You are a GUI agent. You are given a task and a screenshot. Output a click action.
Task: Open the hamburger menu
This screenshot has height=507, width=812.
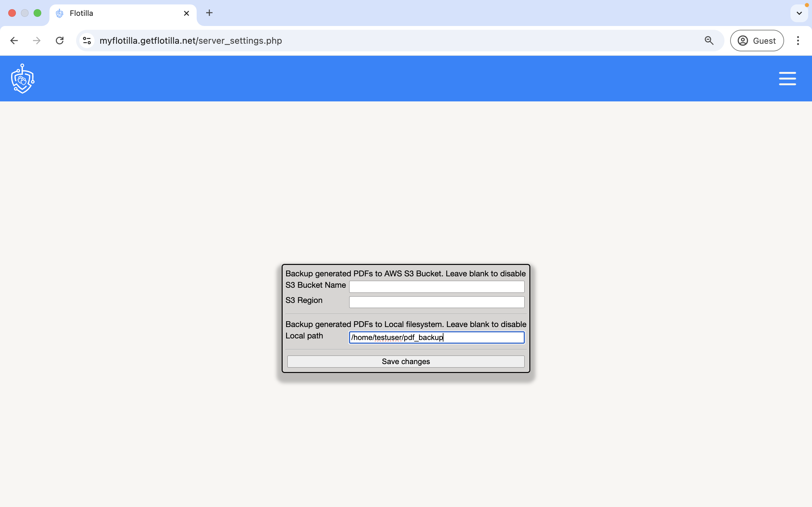pyautogui.click(x=787, y=79)
